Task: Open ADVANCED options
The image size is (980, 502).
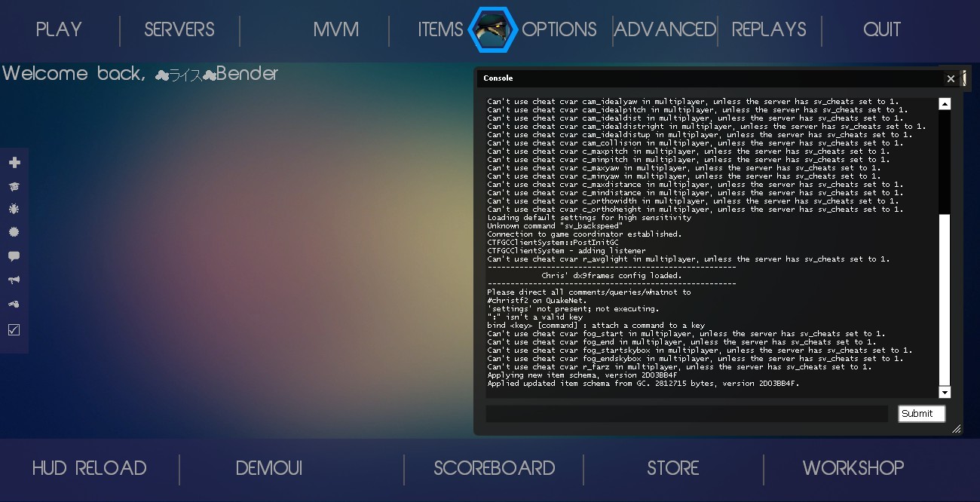Action: (x=665, y=29)
